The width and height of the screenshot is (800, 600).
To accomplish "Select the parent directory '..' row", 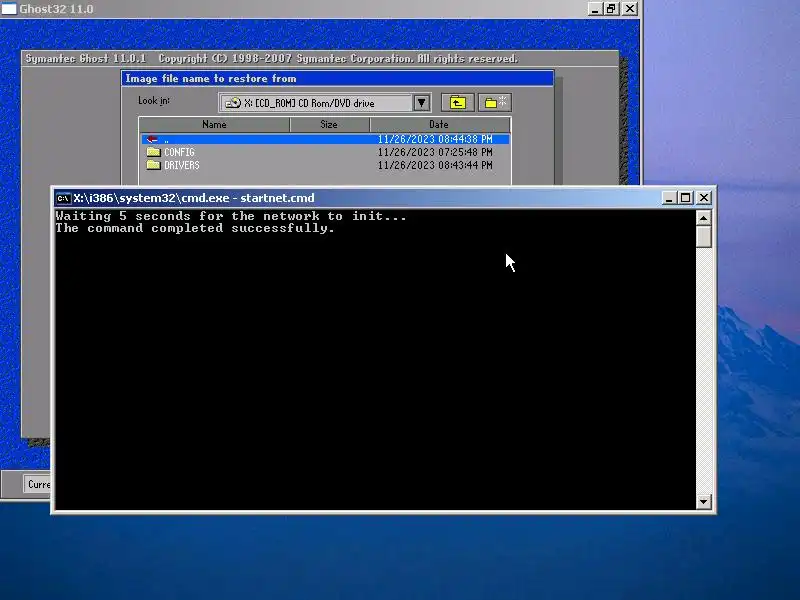I will click(x=325, y=139).
